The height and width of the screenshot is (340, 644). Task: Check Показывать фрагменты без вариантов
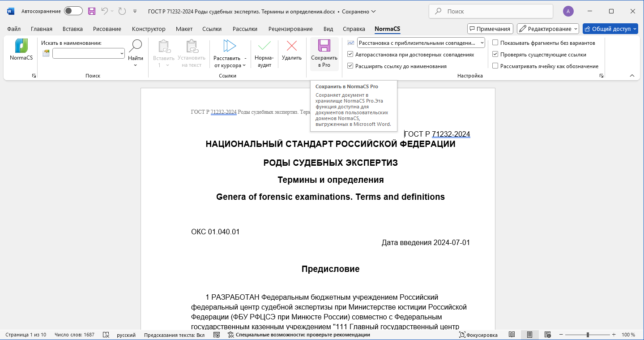click(495, 43)
